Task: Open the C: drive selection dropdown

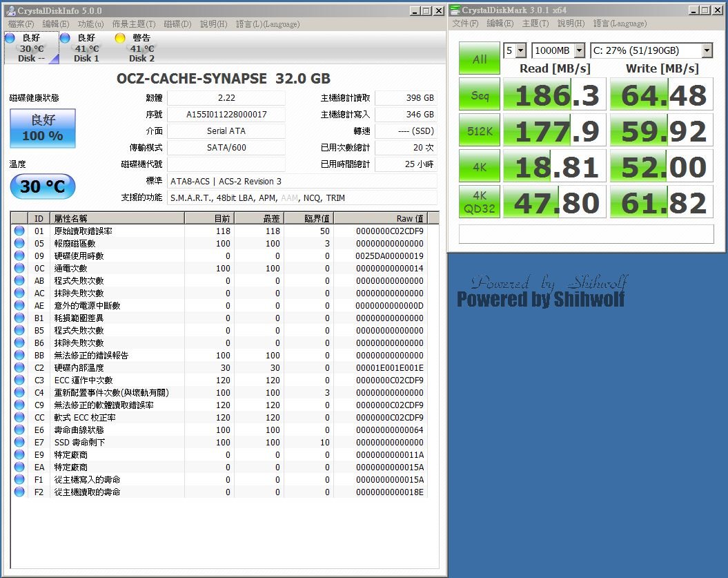Action: coord(707,50)
